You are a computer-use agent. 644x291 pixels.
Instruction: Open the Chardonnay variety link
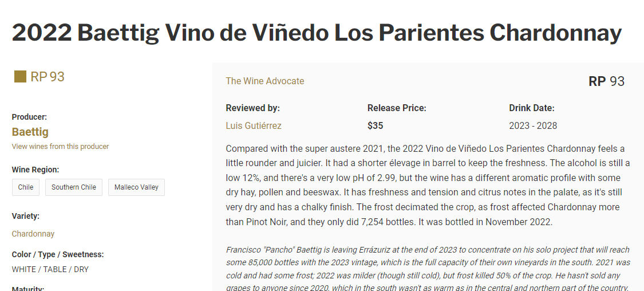(33, 234)
